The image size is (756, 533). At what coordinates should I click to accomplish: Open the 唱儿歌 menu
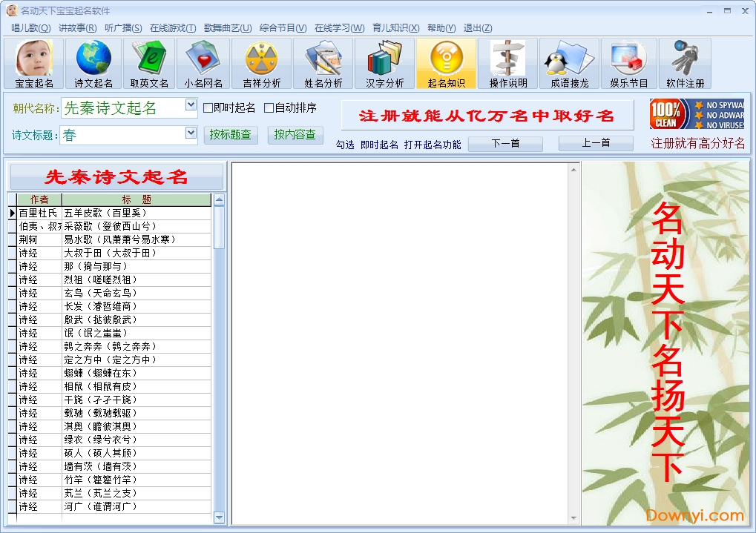[28, 27]
